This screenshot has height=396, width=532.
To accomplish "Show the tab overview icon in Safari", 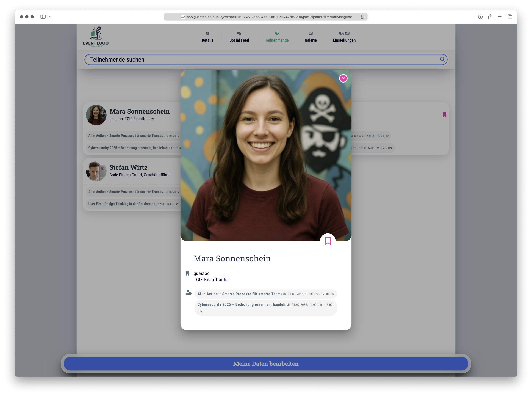I will (510, 17).
